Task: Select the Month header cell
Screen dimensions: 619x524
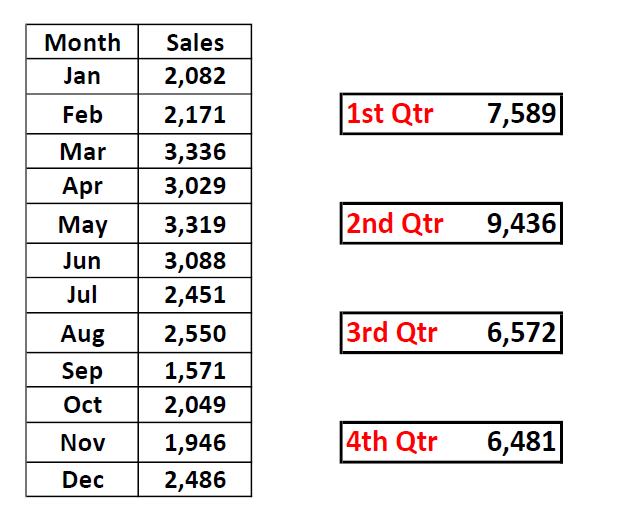Action: [82, 42]
